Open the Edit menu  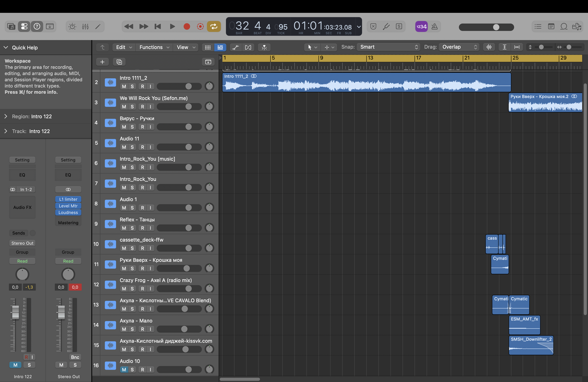(x=124, y=47)
